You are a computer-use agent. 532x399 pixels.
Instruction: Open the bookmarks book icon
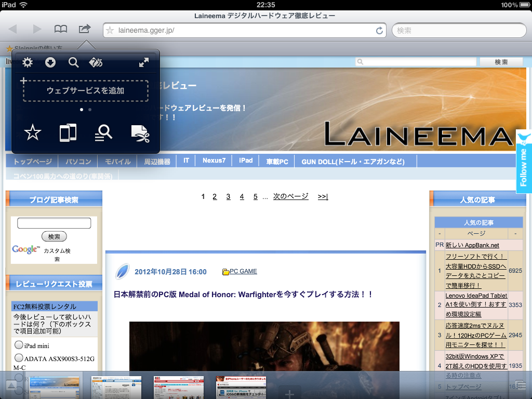[61, 29]
